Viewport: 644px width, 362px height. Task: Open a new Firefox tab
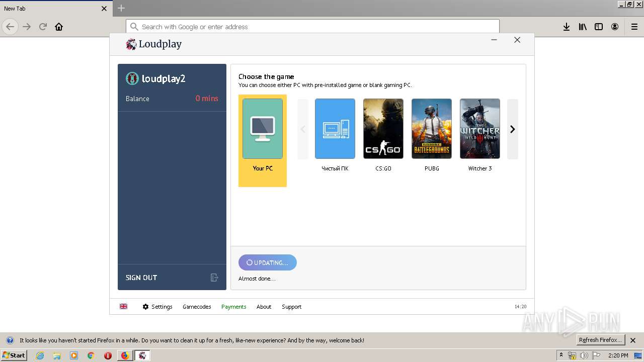(121, 8)
